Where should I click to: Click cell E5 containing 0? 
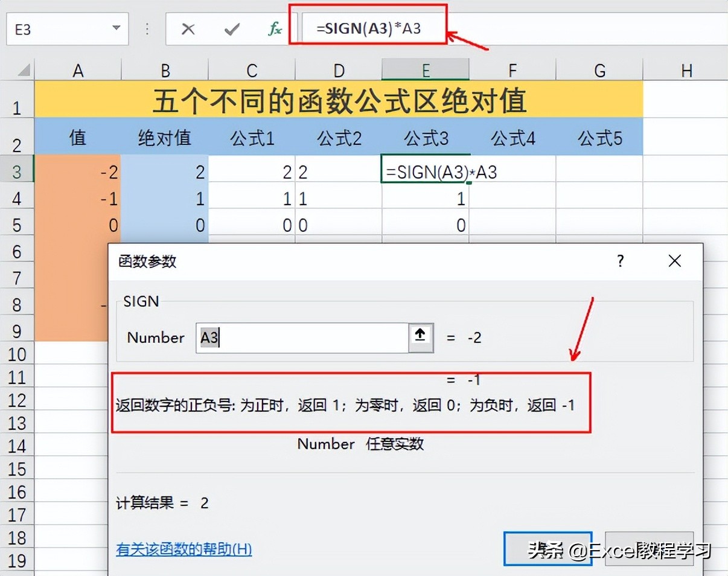pyautogui.click(x=426, y=222)
